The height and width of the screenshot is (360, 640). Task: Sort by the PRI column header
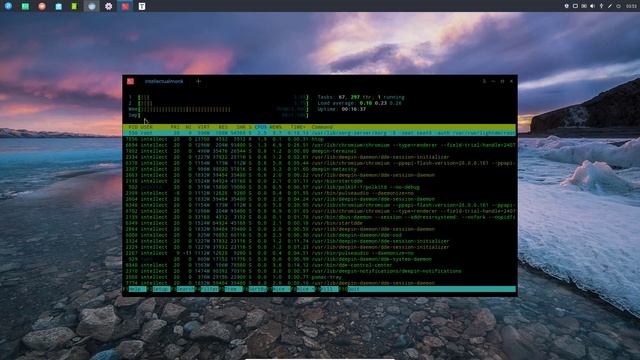click(175, 127)
